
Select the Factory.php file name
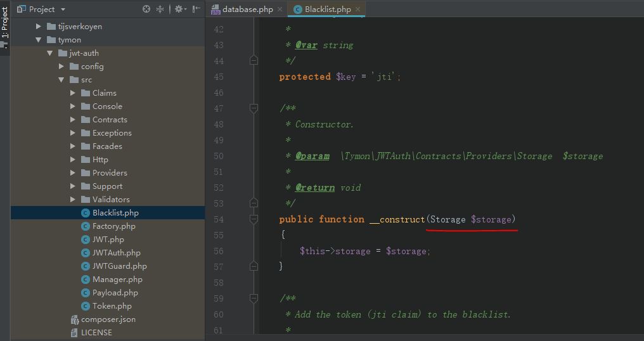pyautogui.click(x=113, y=226)
